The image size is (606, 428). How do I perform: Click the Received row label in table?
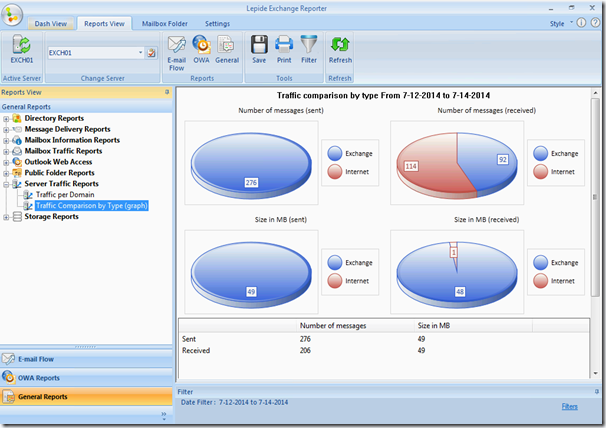[196, 350]
